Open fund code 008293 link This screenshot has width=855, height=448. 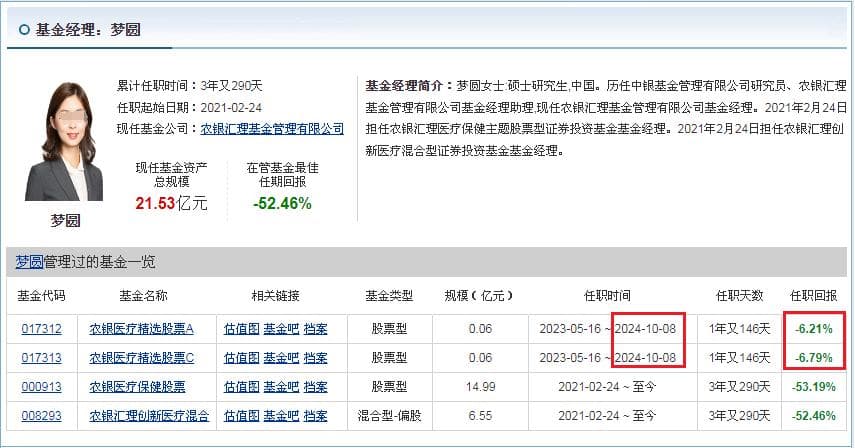[41, 415]
